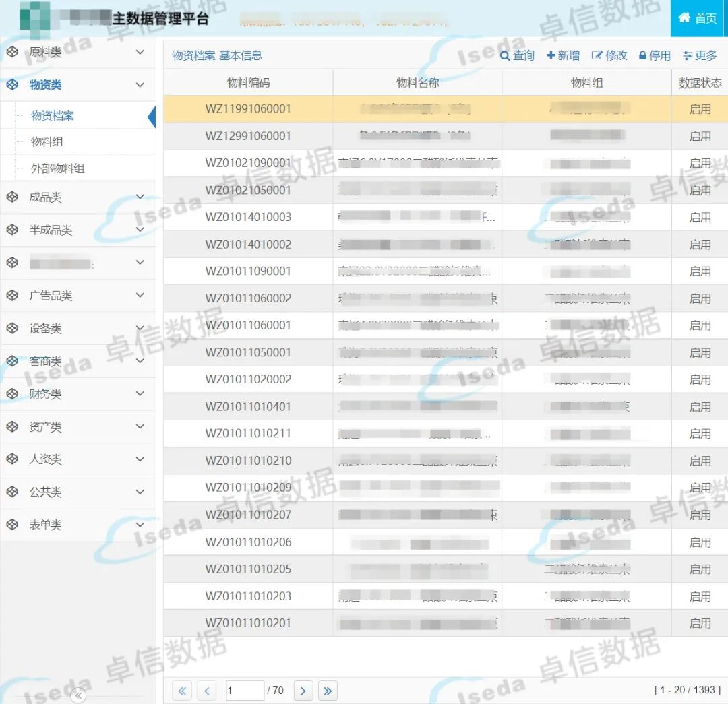Sort by 物料编码 column header
728x704 pixels.
[x=248, y=83]
